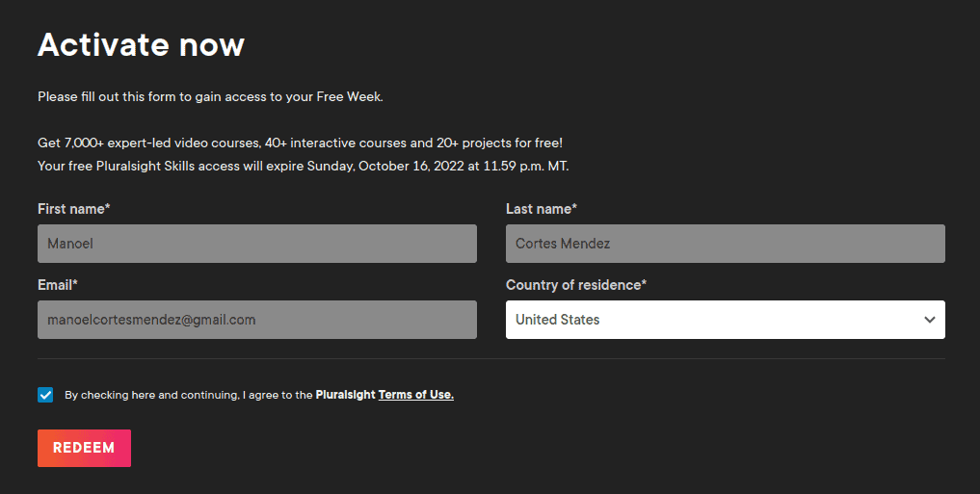Click the Last name input field
This screenshot has height=494, width=980.
click(725, 244)
